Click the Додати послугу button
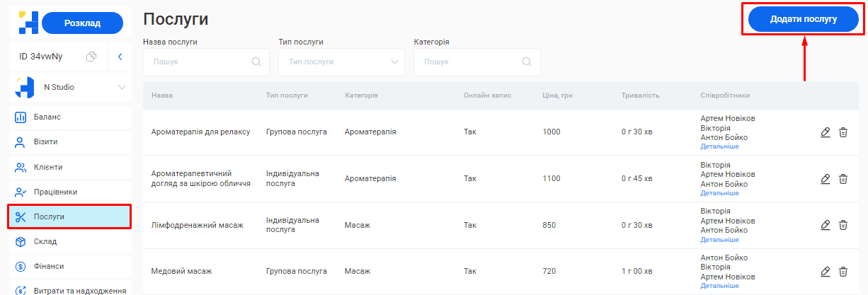868x295 pixels. 803,19
